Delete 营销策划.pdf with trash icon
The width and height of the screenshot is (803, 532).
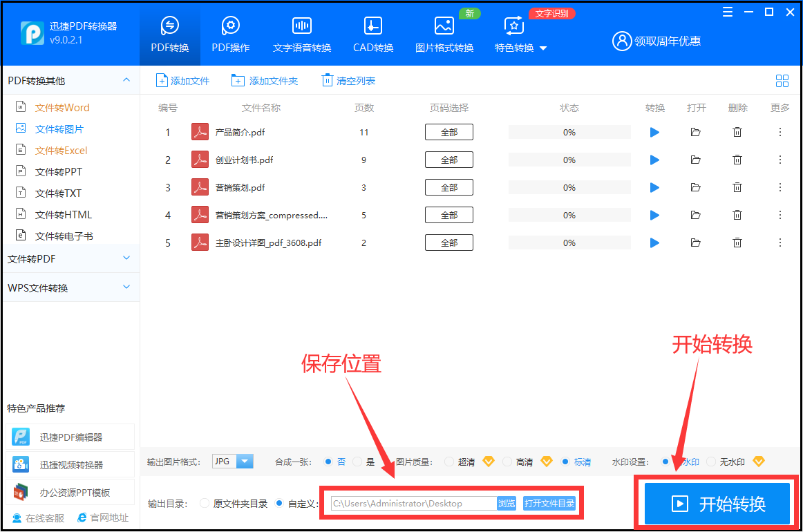(737, 188)
